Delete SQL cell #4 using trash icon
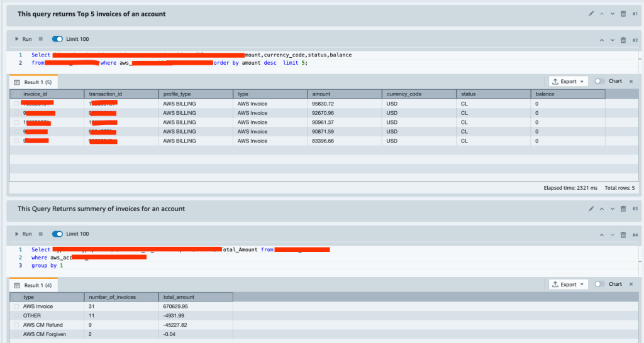The width and height of the screenshot is (644, 343). click(623, 235)
